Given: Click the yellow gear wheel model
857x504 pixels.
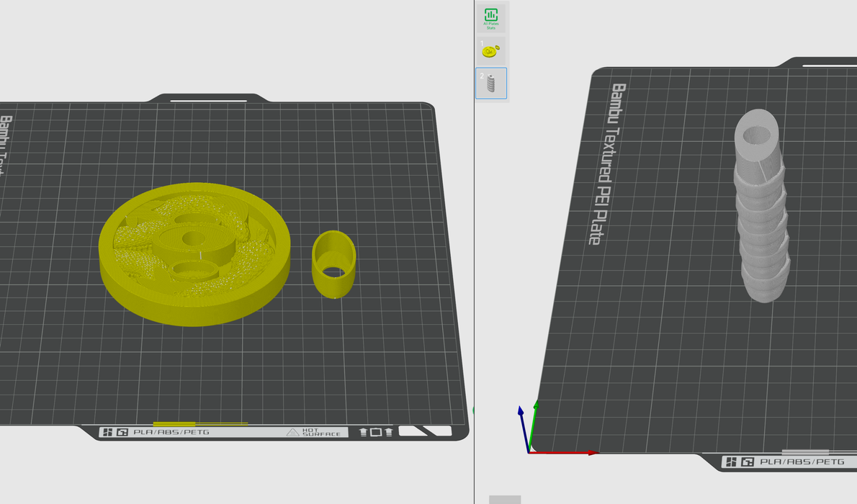Looking at the screenshot, I should pyautogui.click(x=137, y=288).
